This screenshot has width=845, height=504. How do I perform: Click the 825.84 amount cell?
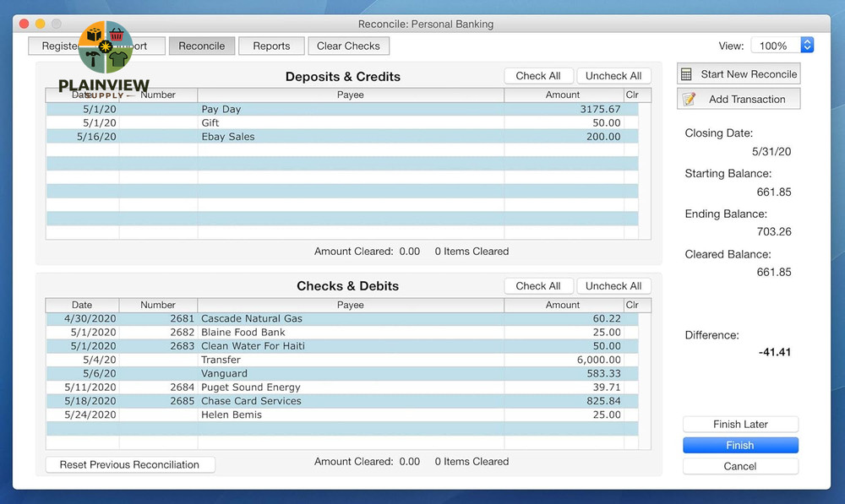click(603, 401)
